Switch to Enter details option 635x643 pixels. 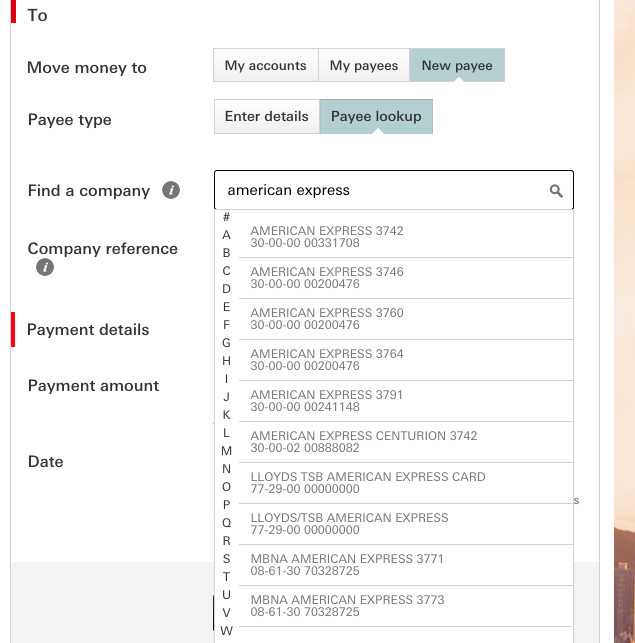point(267,116)
